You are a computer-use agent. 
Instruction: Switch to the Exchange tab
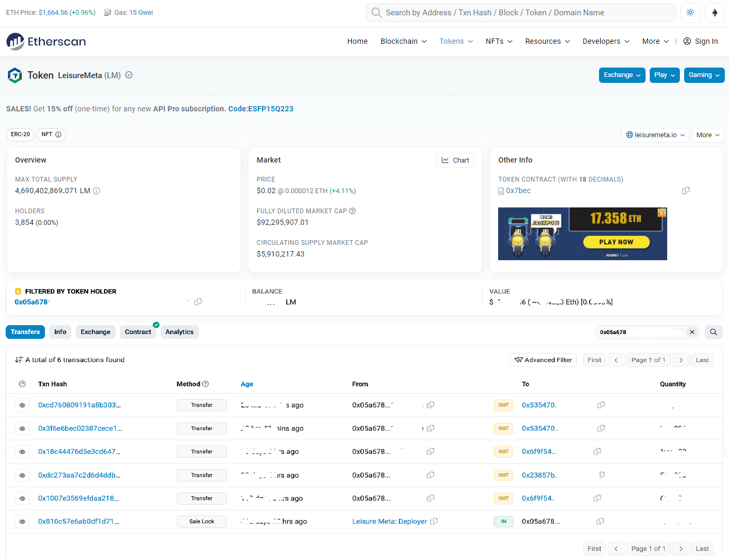[x=96, y=332]
